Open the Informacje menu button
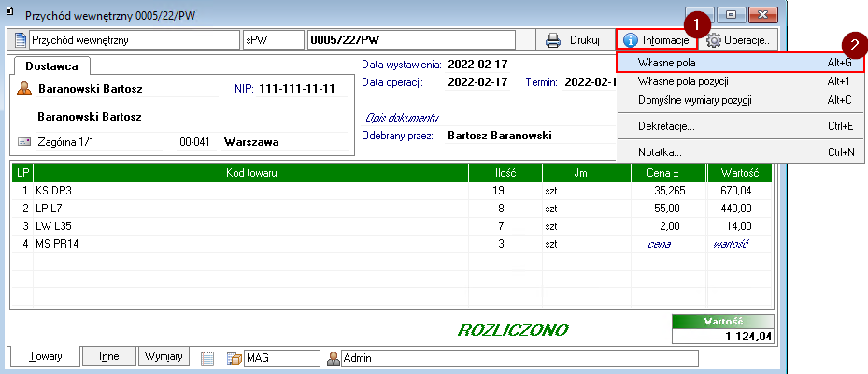This screenshot has height=374, width=868. (x=657, y=40)
